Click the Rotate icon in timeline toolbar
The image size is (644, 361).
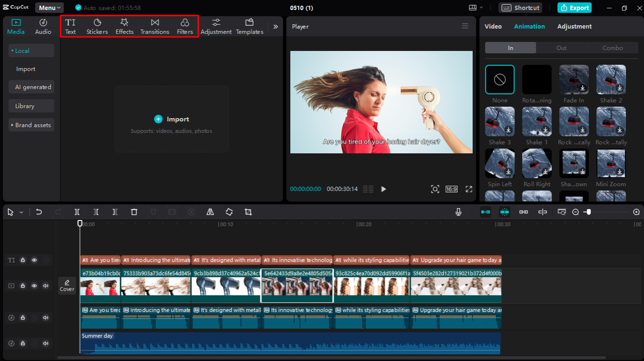(x=229, y=212)
